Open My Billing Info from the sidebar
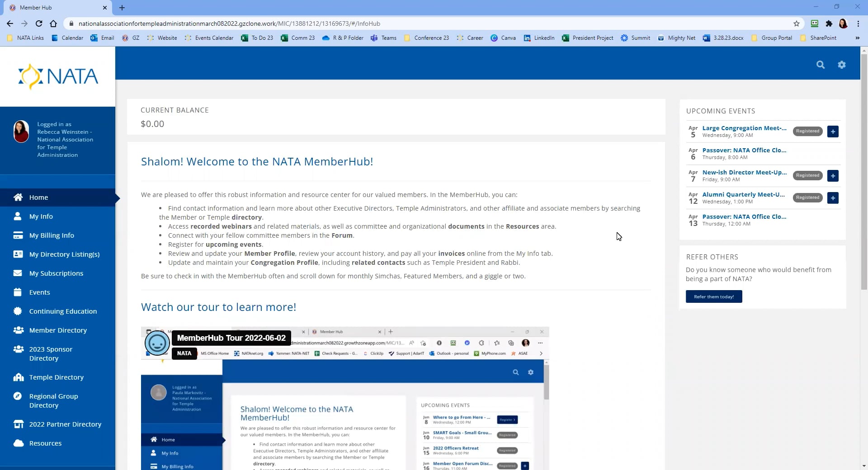The width and height of the screenshot is (868, 470). click(x=52, y=235)
